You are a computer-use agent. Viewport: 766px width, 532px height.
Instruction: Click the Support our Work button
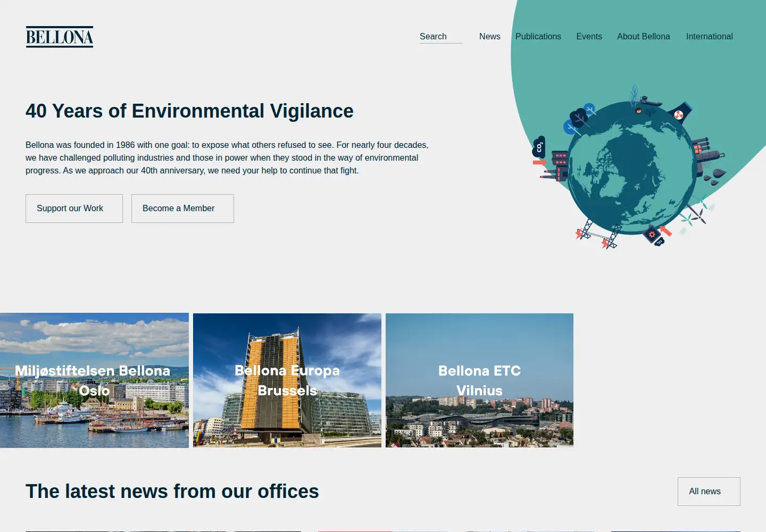click(x=74, y=209)
